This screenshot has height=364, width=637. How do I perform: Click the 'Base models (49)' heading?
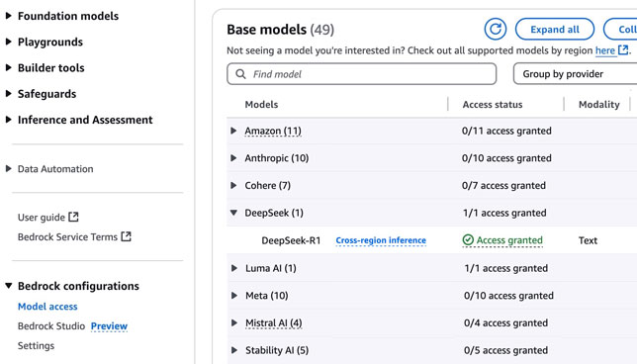(x=280, y=30)
